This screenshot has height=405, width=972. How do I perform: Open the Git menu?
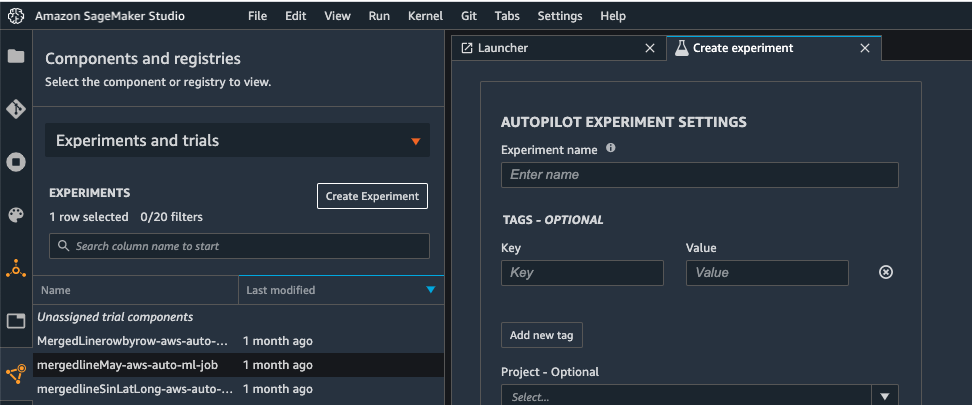469,16
